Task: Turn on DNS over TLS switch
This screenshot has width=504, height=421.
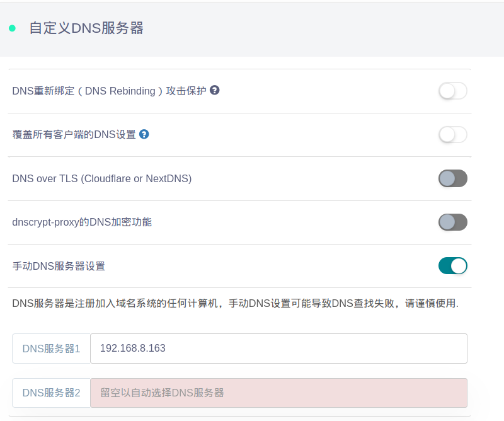Action: point(452,178)
